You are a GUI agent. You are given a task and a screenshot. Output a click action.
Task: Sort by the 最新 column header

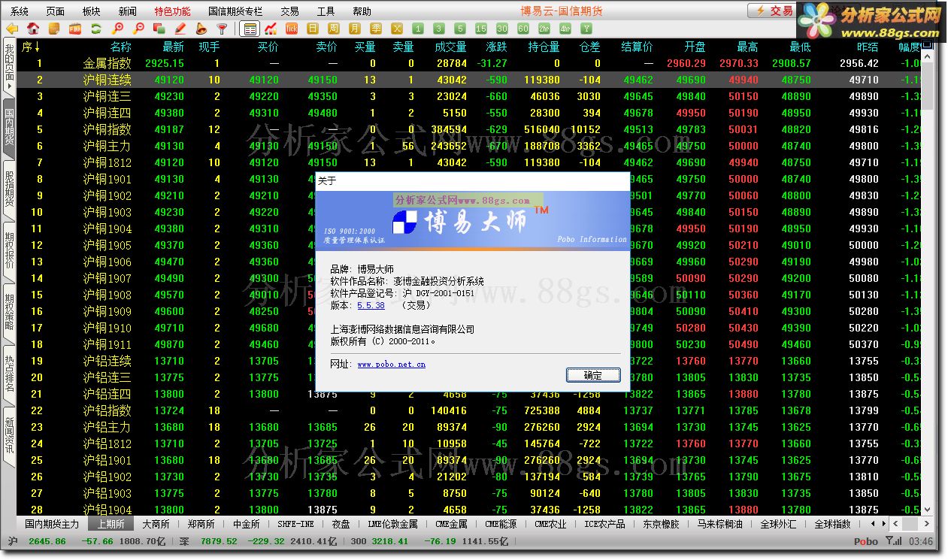(x=173, y=47)
